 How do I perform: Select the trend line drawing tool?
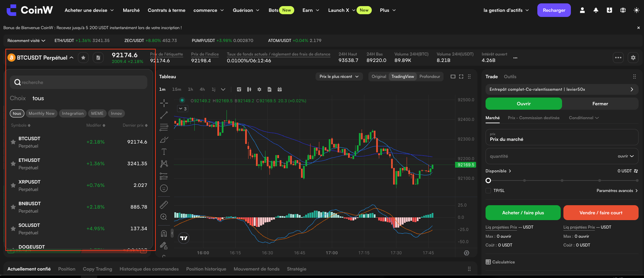164,115
